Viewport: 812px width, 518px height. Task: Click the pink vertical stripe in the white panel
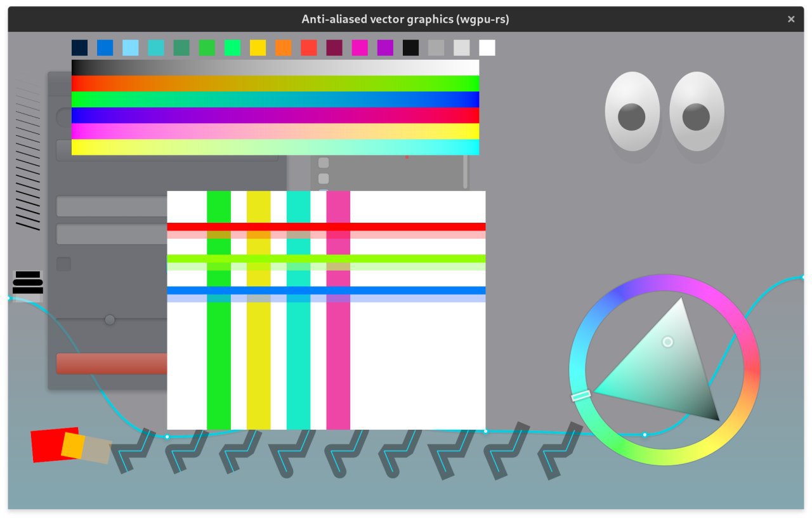click(x=338, y=310)
